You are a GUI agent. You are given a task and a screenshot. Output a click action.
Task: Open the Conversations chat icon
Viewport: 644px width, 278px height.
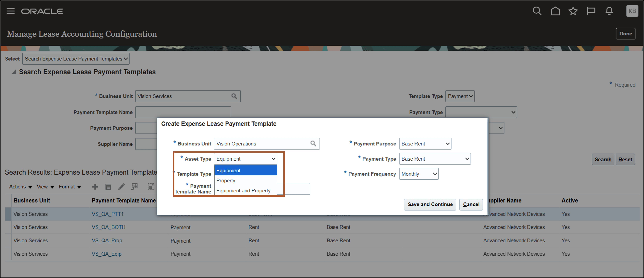[591, 11]
